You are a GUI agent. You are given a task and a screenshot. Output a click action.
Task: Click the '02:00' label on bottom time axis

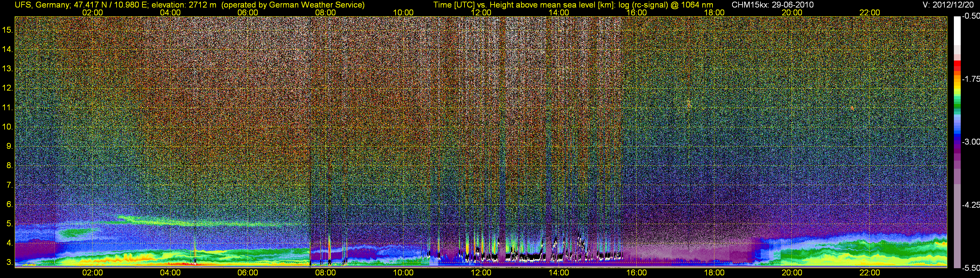tap(92, 273)
